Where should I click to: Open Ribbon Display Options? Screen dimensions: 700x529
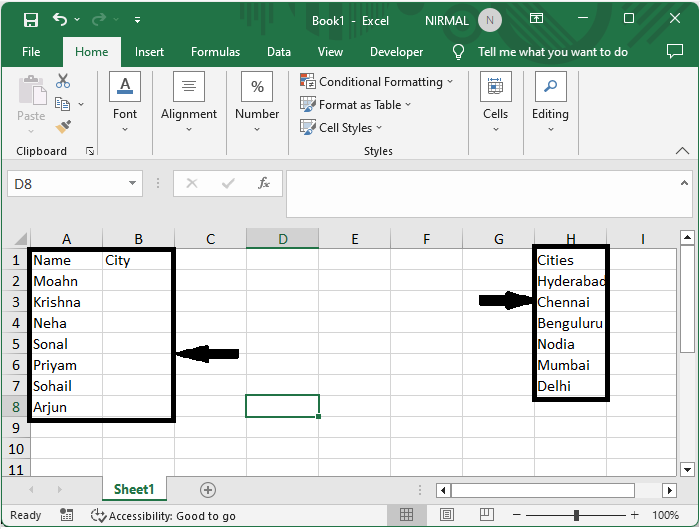pyautogui.click(x=536, y=18)
